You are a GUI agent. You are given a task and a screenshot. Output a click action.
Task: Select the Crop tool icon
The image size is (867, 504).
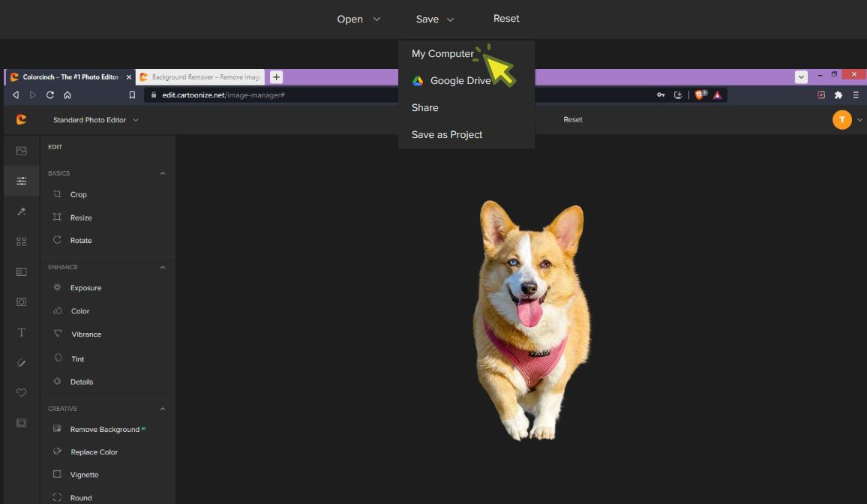point(57,194)
